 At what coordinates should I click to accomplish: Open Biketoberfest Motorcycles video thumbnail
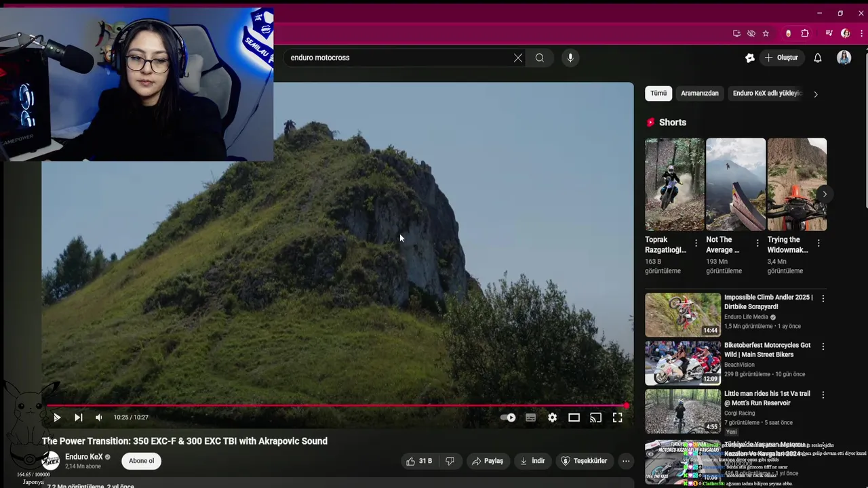[x=683, y=363]
